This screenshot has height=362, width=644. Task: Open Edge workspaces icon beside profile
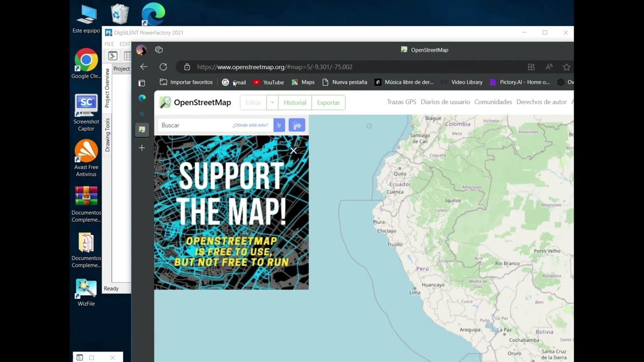point(159,50)
